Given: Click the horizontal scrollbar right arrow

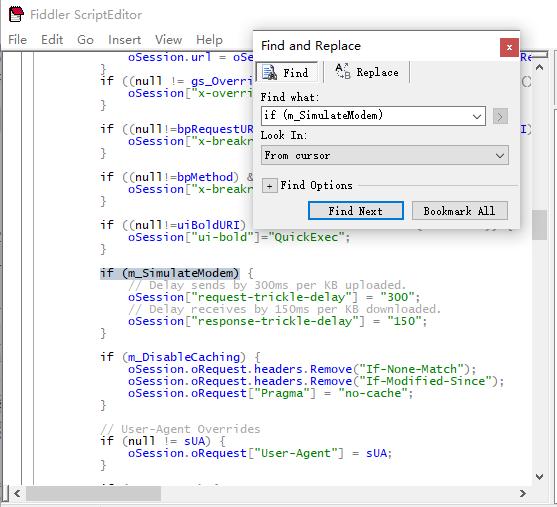Looking at the screenshot, I should click(523, 493).
